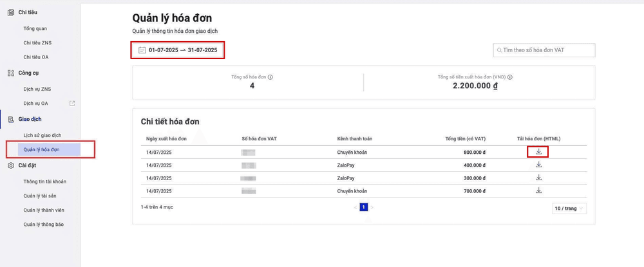Click the calendar icon in date range
The image size is (644, 267).
[x=142, y=50]
